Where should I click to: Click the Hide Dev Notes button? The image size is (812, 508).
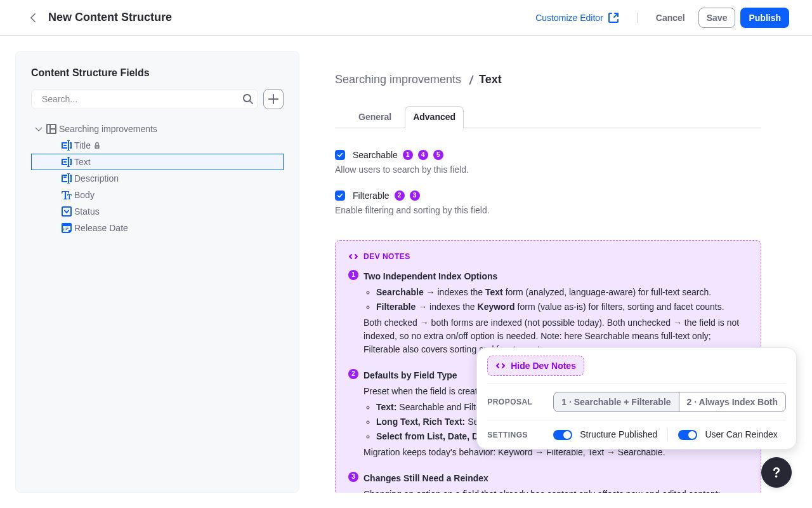point(535,366)
